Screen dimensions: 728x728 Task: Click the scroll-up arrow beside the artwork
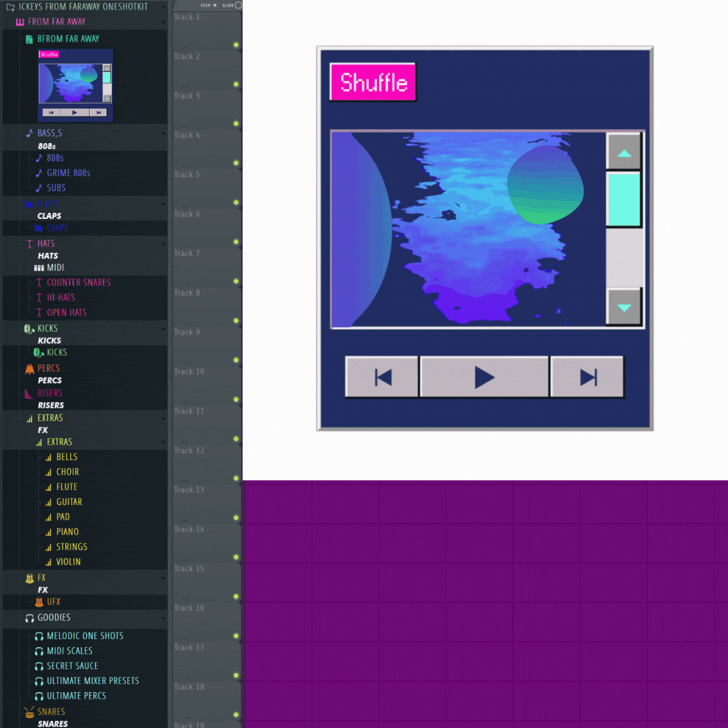tap(624, 152)
